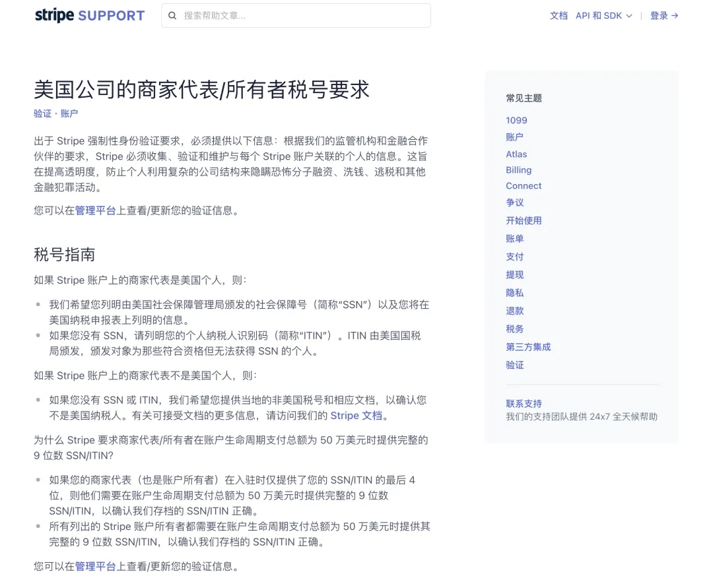Open the 账户 topic in sidebar
The height and width of the screenshot is (588, 713).
coord(514,137)
